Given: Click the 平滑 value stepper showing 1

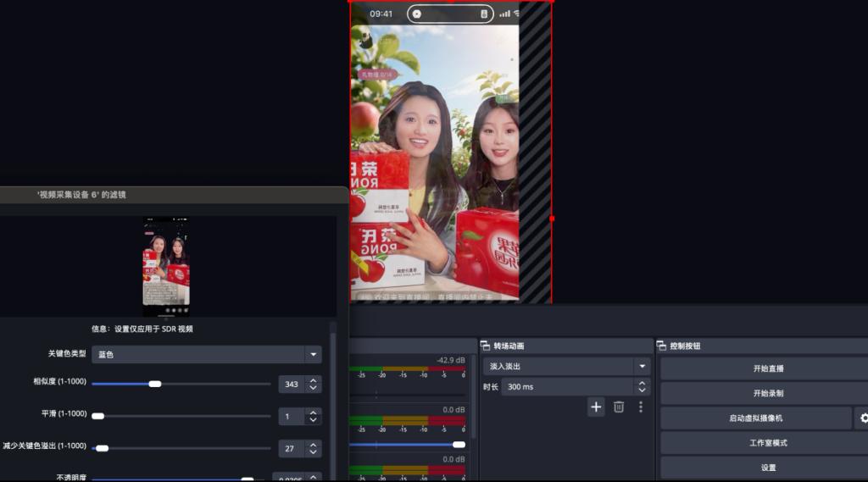Looking at the screenshot, I should click(x=314, y=417).
